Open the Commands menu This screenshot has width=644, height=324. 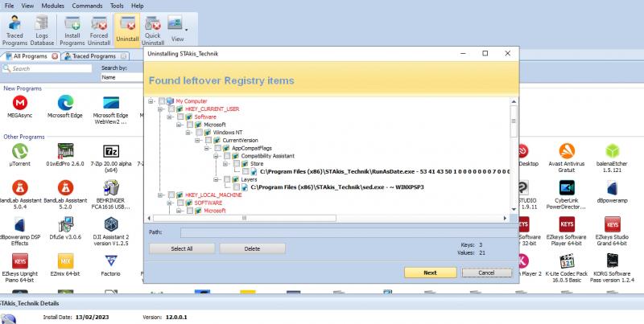[87, 6]
